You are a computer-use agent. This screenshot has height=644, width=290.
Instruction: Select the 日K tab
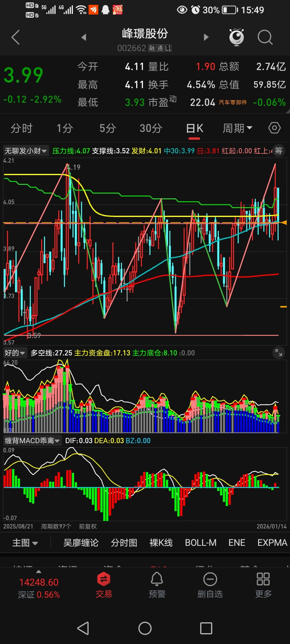click(x=194, y=128)
